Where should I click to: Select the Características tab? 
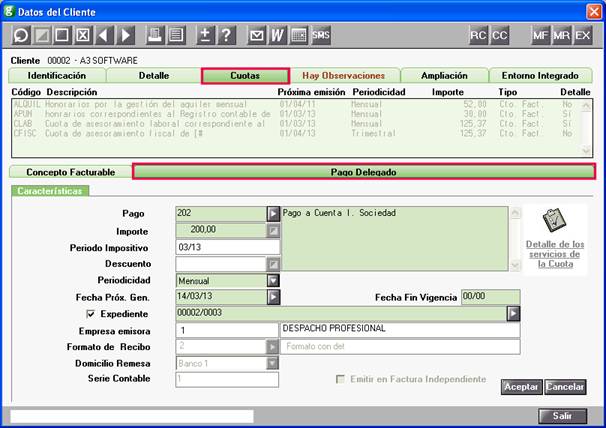tap(50, 191)
